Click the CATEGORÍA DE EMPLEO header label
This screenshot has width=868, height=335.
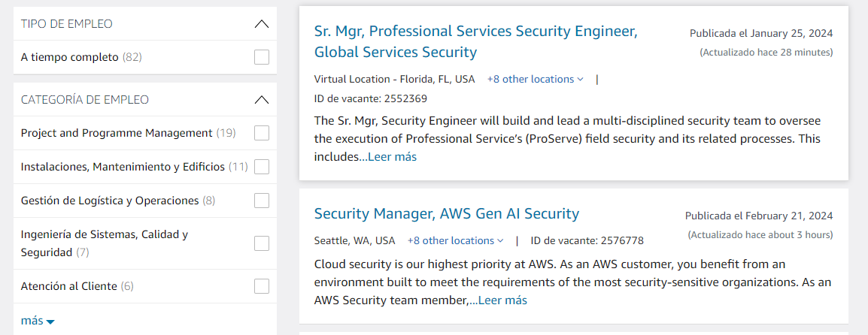[x=85, y=100]
